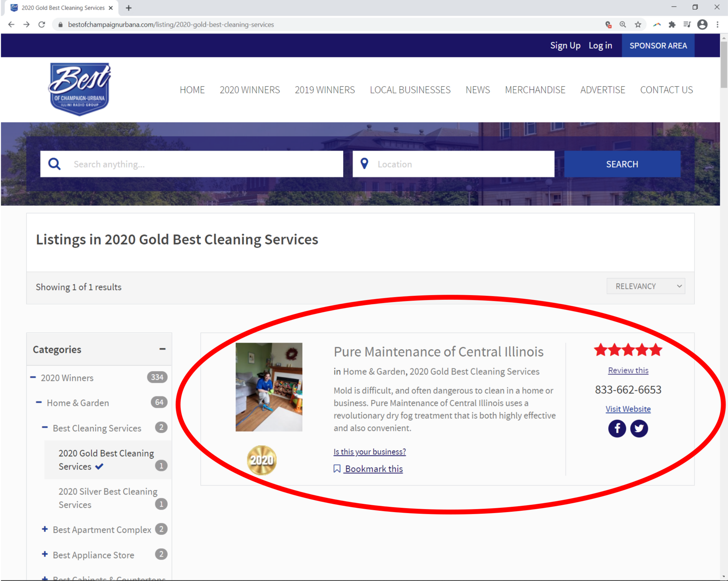This screenshot has height=581, width=728.
Task: Open the CONTACT US menu item
Action: [667, 90]
